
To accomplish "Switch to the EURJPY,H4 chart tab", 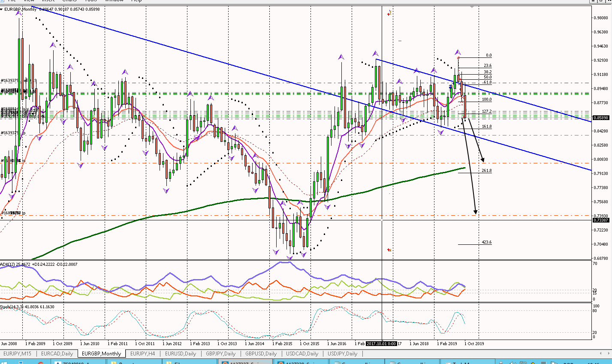I will pos(142,354).
